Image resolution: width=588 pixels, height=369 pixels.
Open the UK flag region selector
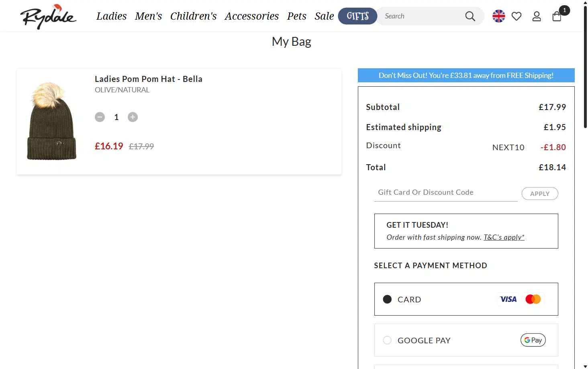coord(498,16)
